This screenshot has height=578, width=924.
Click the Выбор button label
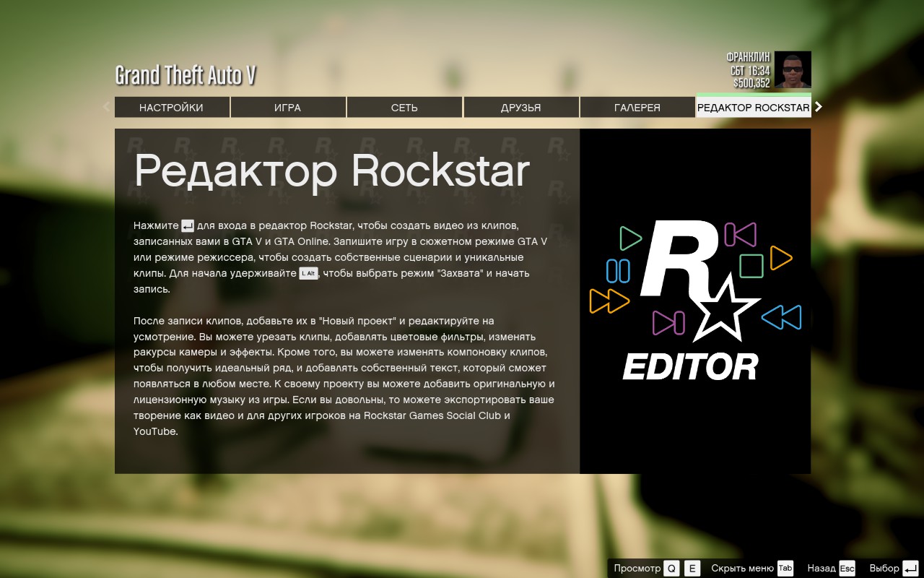[x=884, y=569]
